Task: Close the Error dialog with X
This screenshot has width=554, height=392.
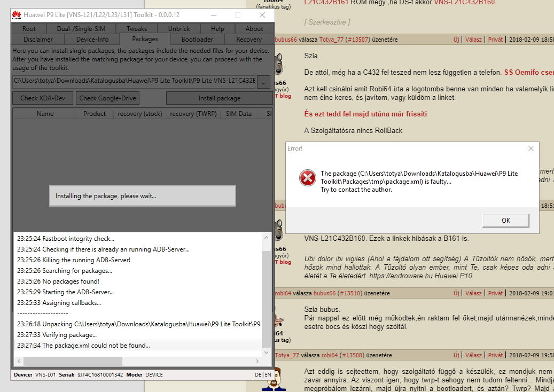Action: (x=530, y=148)
